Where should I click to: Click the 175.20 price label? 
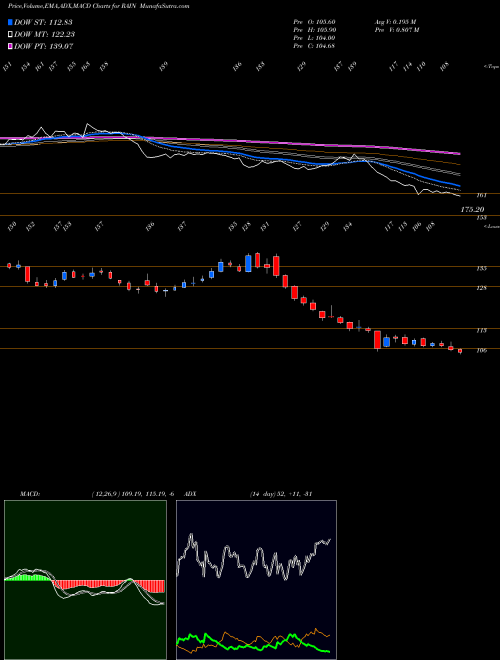click(472, 209)
